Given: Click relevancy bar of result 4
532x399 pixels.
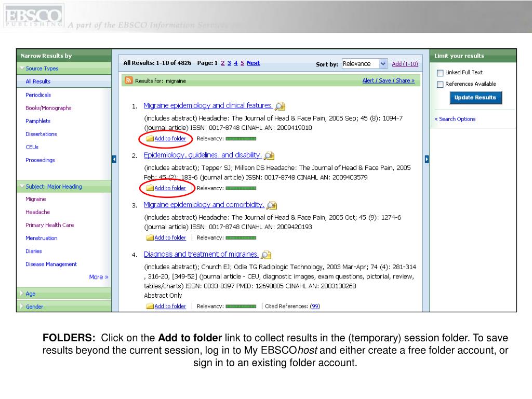Looking at the screenshot, I should point(241,306).
